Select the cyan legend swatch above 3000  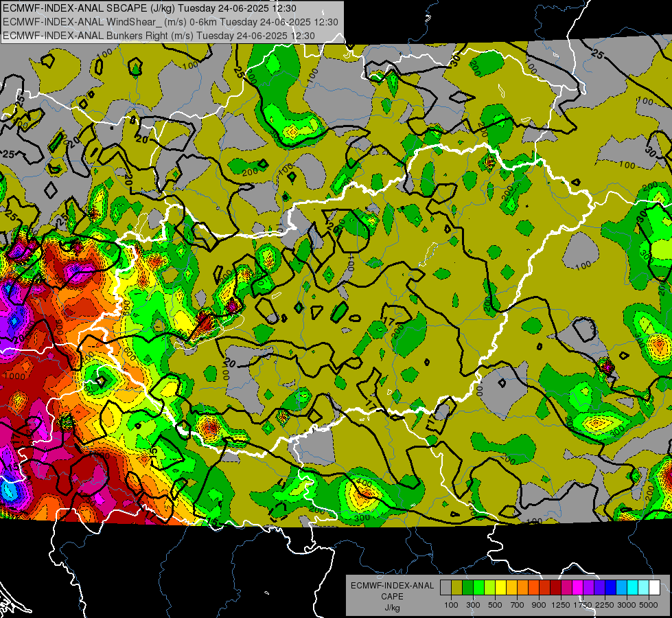pos(633,587)
